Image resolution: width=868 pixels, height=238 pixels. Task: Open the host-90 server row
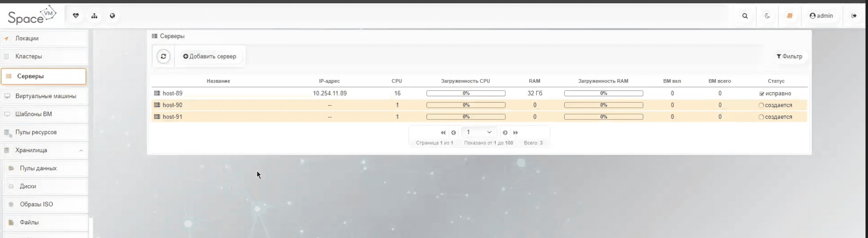(173, 105)
